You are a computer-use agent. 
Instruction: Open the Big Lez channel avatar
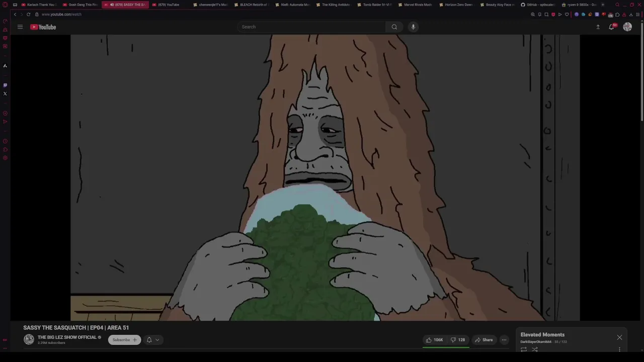click(x=29, y=340)
